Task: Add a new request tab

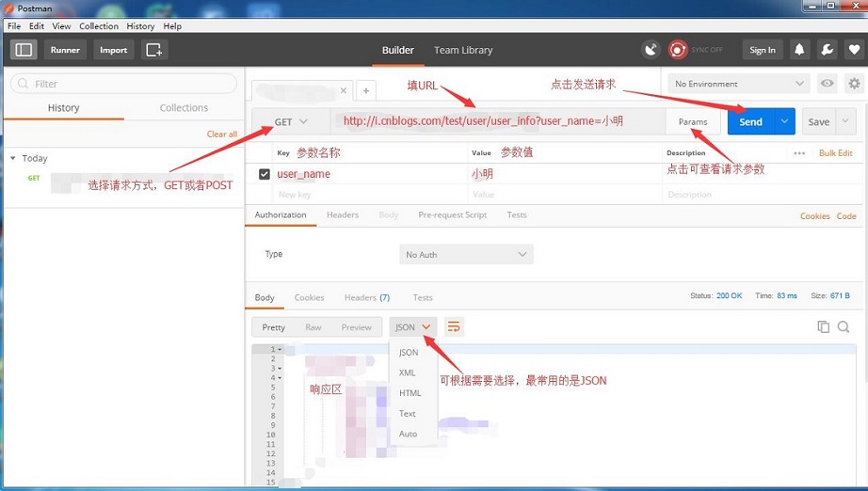Action: point(366,90)
